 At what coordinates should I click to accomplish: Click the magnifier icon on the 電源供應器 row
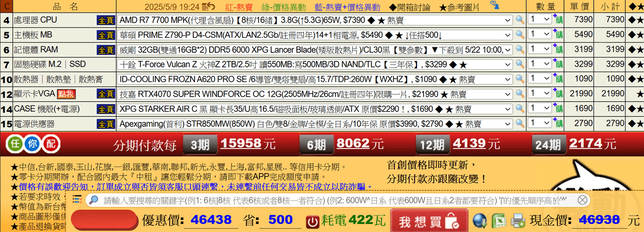[x=520, y=124]
